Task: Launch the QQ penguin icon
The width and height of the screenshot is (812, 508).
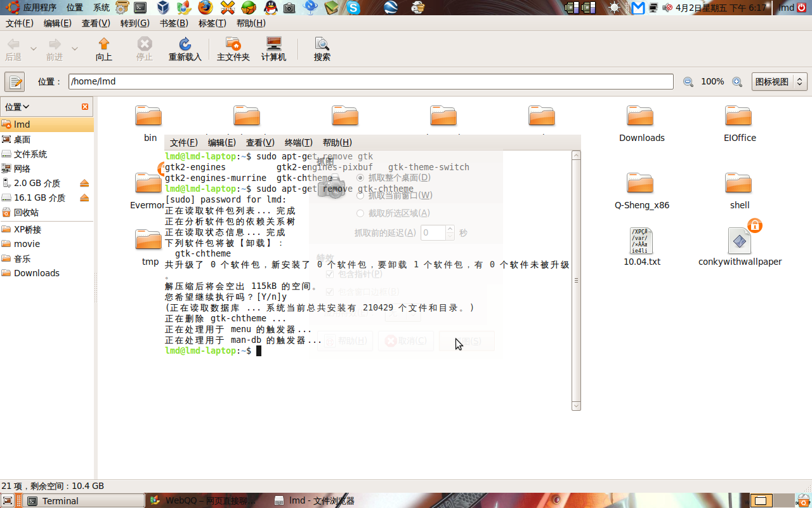Action: click(270, 8)
